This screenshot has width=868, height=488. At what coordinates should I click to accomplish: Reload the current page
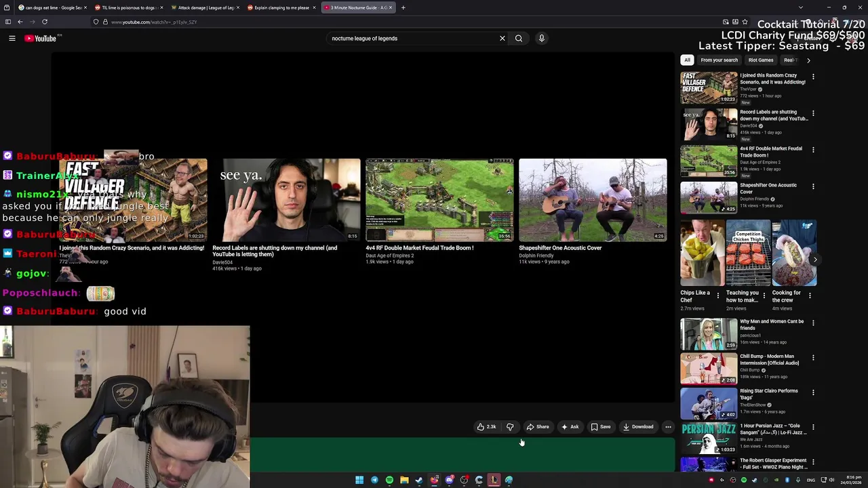tap(45, 22)
